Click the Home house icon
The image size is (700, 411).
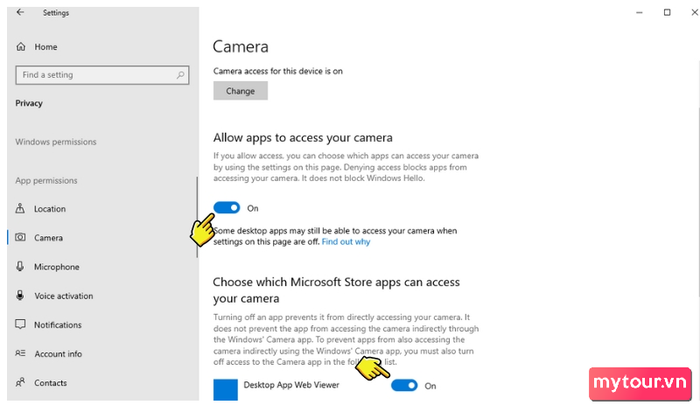[x=21, y=46]
